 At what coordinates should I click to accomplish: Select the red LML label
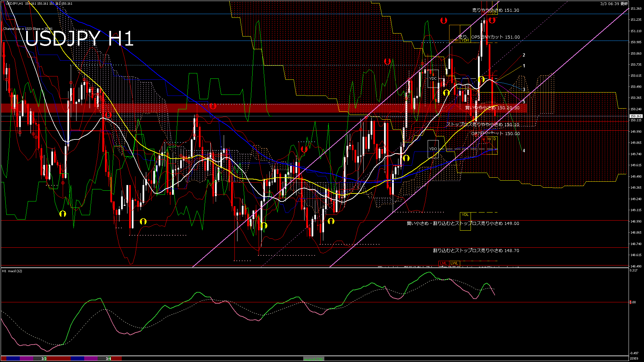point(444,263)
